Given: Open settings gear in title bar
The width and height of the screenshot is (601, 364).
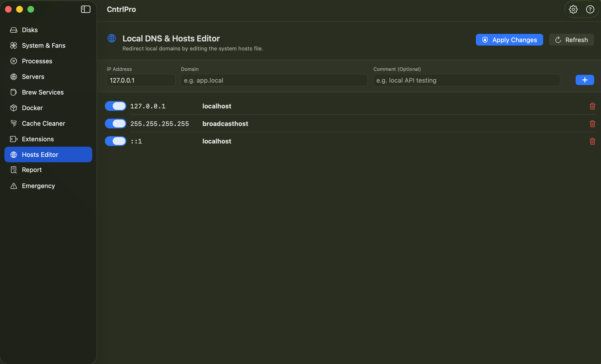Looking at the screenshot, I should point(573,9).
